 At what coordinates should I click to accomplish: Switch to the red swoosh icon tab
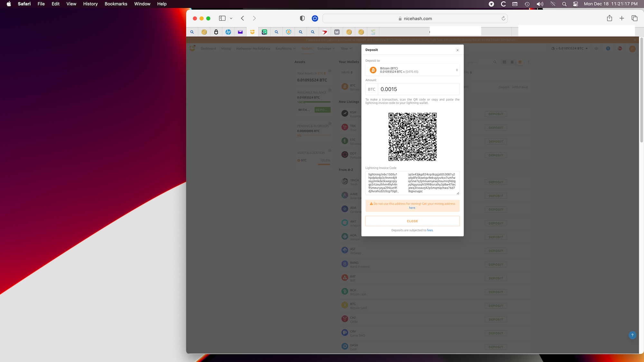[x=325, y=32]
